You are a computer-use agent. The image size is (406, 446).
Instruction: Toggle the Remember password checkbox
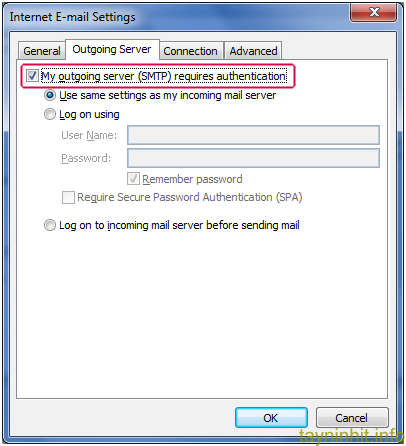click(133, 179)
